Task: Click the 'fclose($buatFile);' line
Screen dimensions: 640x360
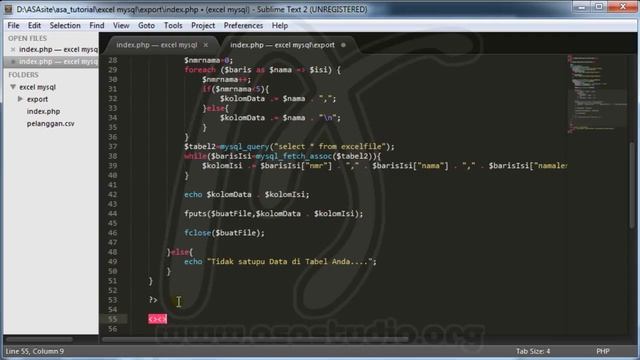Action: pos(224,233)
